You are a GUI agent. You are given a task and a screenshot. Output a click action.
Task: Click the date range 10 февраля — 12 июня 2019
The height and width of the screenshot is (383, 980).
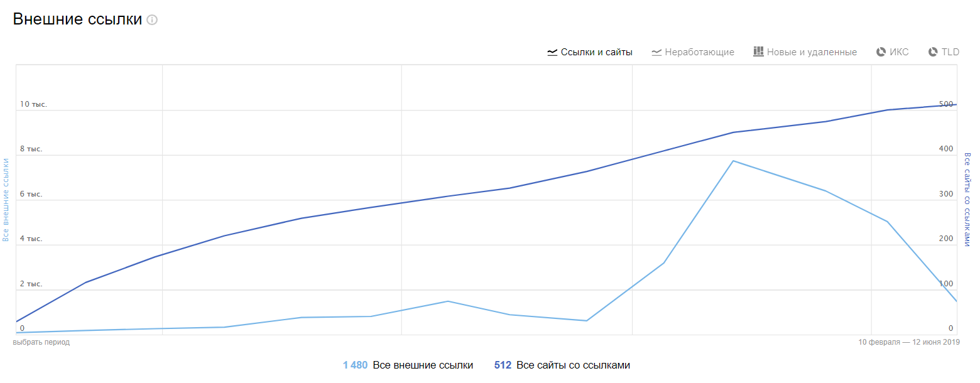tap(909, 342)
